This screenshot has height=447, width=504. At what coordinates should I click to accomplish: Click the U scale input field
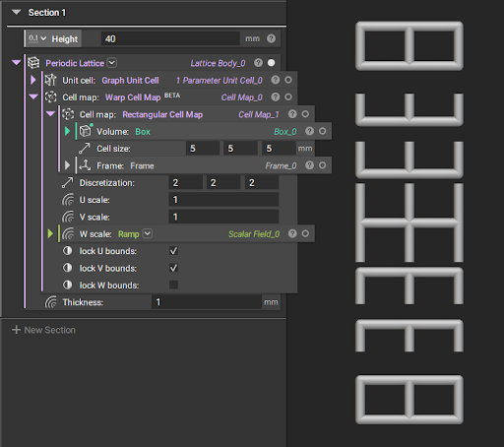pyautogui.click(x=223, y=200)
